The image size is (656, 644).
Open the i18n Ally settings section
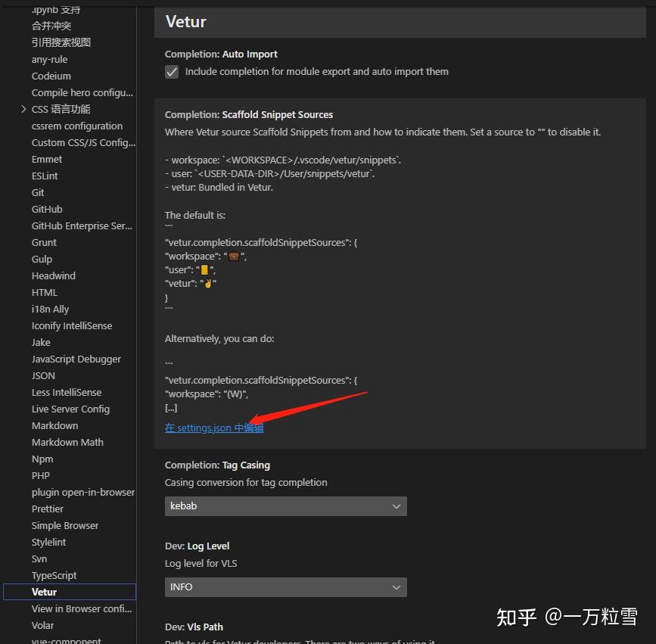[x=50, y=309]
